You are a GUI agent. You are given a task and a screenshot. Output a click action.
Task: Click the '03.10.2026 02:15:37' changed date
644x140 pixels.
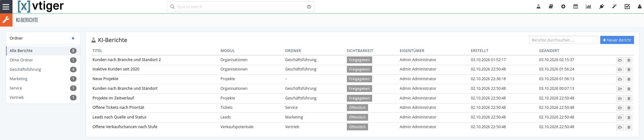tap(557, 60)
